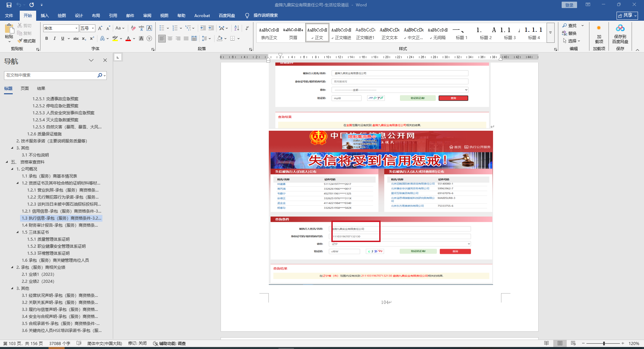Open the 插入 (Insert) ribbon tab
The width and height of the screenshot is (644, 349).
pos(45,15)
